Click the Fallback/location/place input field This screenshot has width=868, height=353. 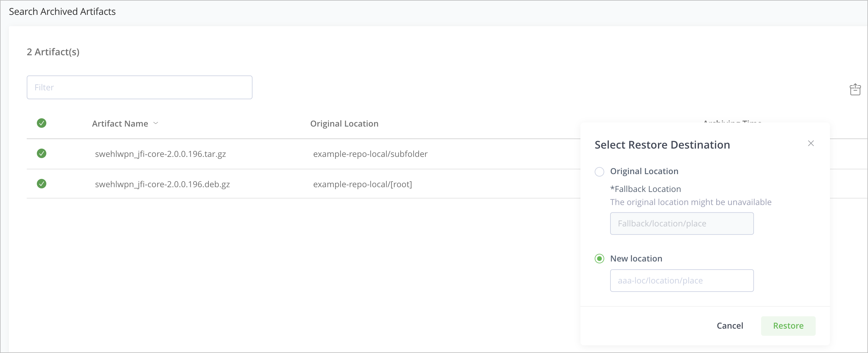(x=681, y=223)
